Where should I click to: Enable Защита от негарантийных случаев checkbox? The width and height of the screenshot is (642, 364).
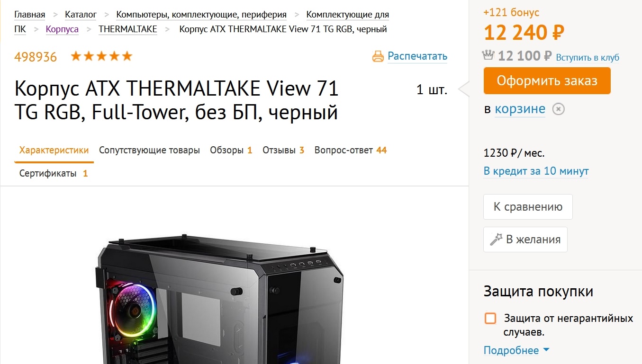tap(490, 318)
